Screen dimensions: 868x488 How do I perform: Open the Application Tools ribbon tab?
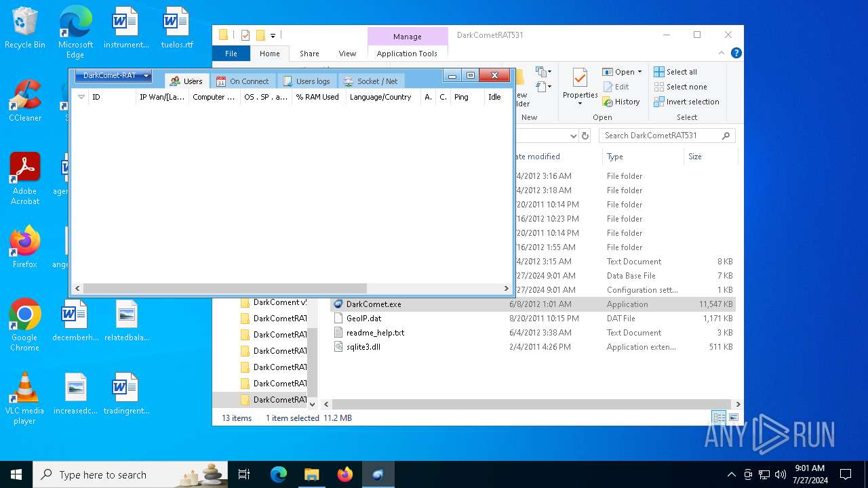point(407,54)
